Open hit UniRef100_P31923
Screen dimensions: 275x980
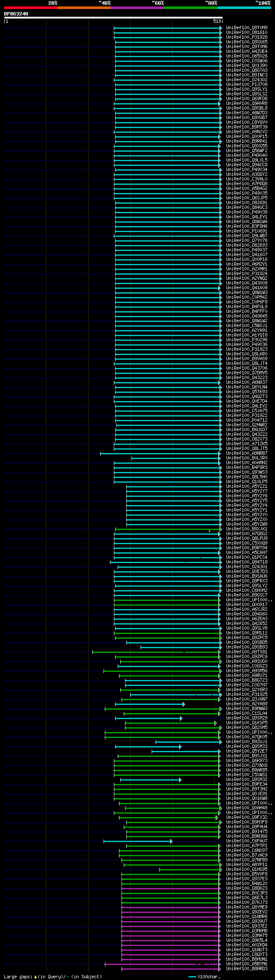[x=247, y=349]
